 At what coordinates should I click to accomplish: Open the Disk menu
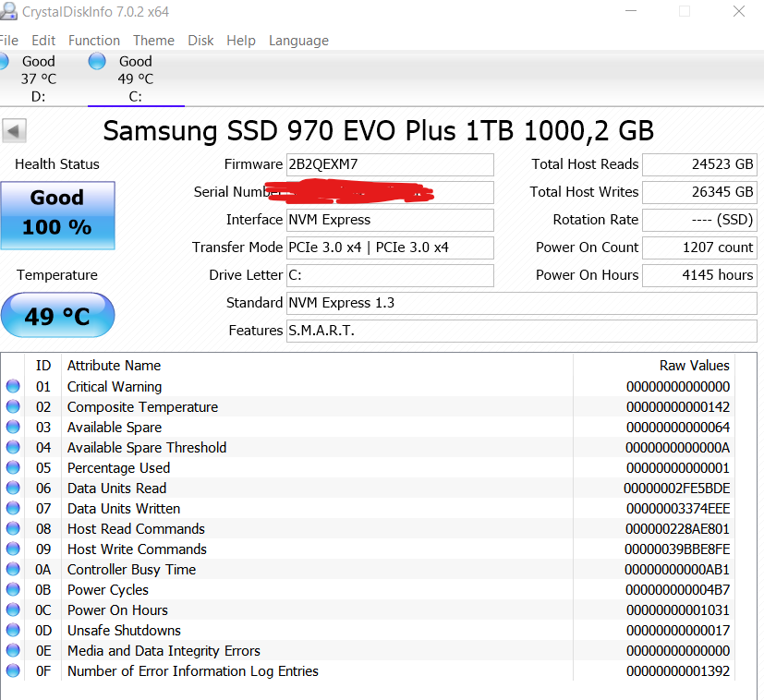point(200,41)
